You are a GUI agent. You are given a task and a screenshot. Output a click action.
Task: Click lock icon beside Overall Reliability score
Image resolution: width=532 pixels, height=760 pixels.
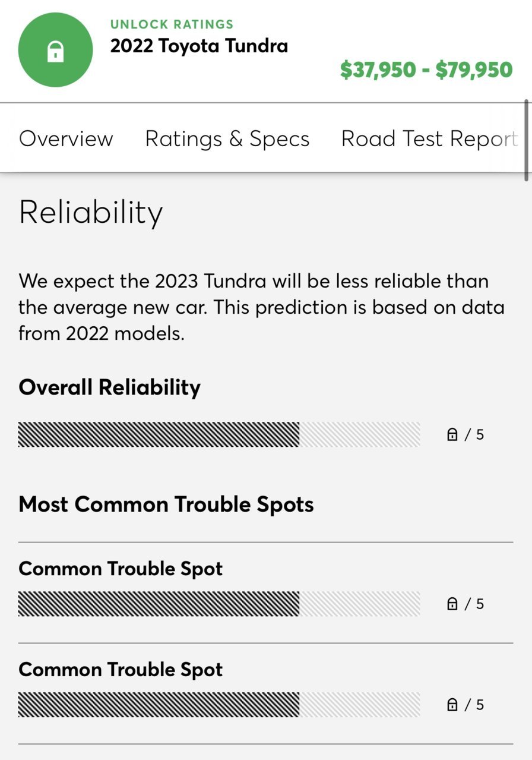pos(452,434)
